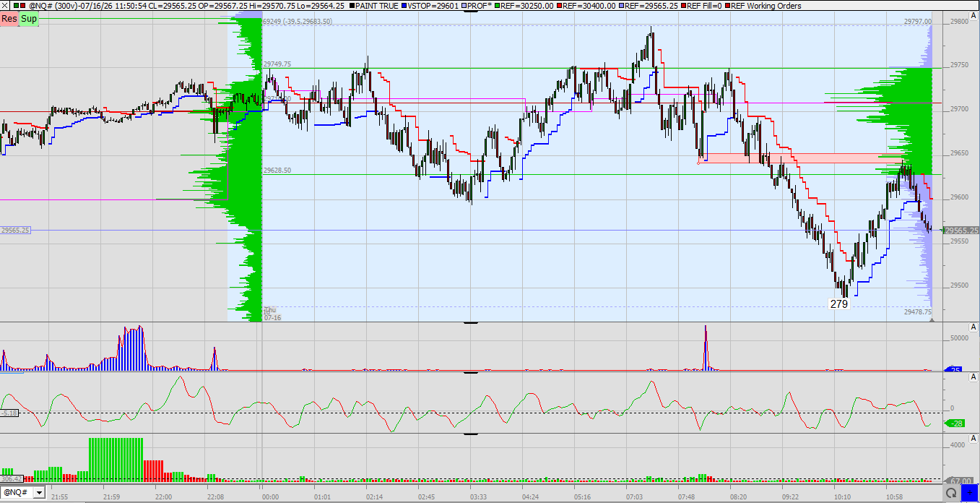Click the pink supply zone rectangle near 29650
980x503 pixels.
[800, 158]
